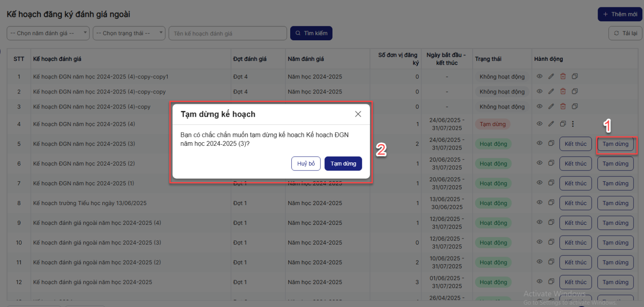Duplicate row 3 with the copy icon
The image size is (644, 307).
(575, 106)
